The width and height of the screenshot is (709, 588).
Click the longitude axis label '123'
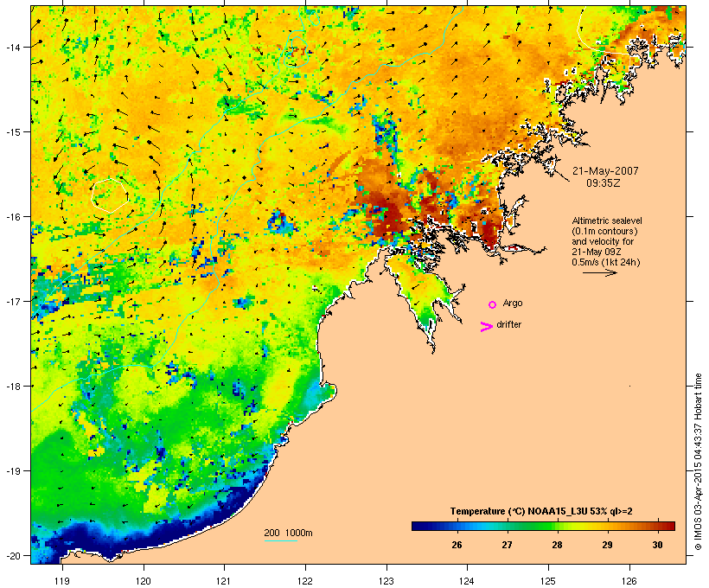pos(386,581)
